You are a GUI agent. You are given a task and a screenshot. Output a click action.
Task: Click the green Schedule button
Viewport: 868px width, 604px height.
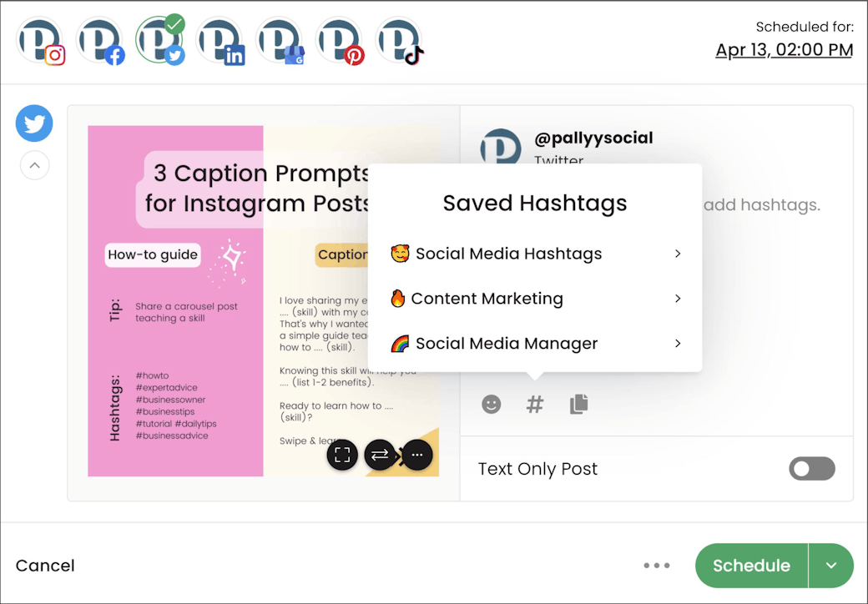(x=751, y=566)
